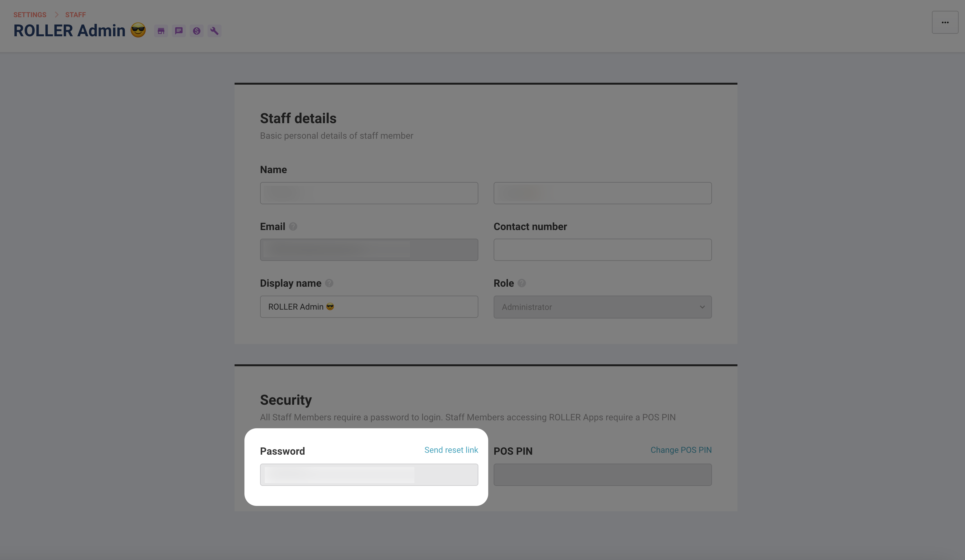This screenshot has height=560, width=965.
Task: Click the Display name field with ROLLER Admin
Action: [369, 307]
